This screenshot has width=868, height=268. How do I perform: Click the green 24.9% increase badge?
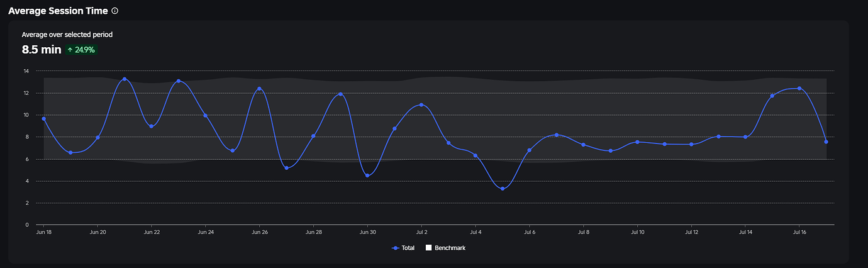pyautogui.click(x=81, y=50)
